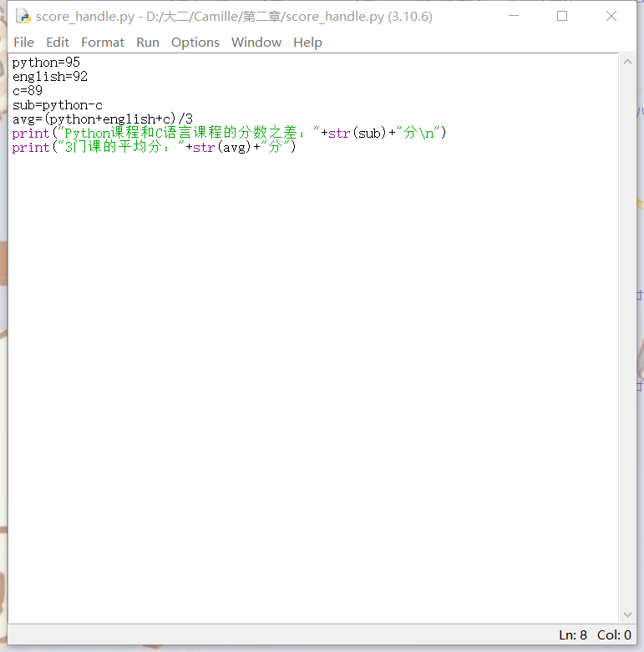
Task: Close the score_handle.py editor window
Action: tap(611, 16)
